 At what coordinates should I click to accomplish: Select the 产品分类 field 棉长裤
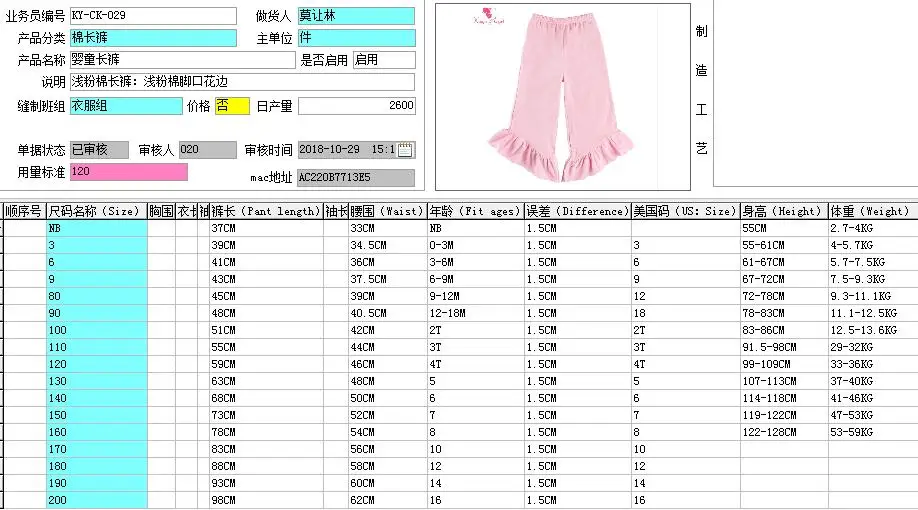pos(153,38)
